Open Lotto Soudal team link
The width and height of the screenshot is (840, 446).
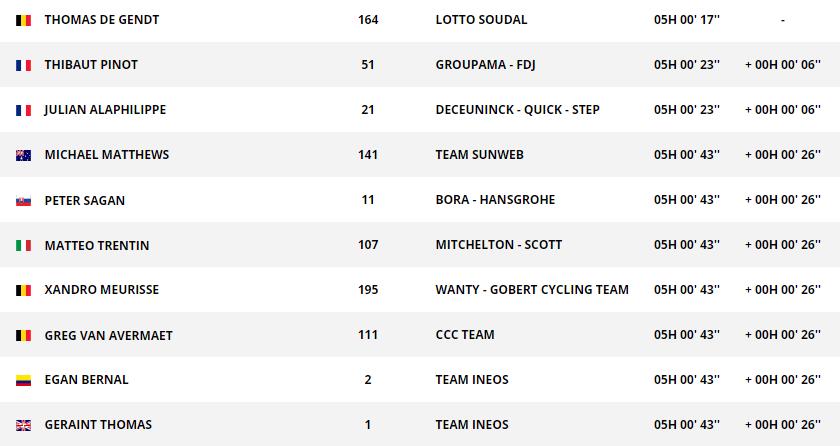[x=481, y=20]
